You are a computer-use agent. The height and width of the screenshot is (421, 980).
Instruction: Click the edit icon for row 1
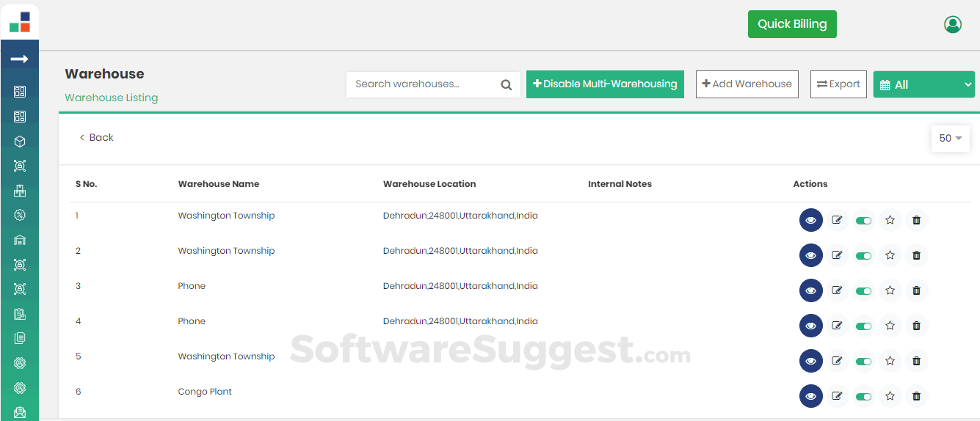pos(837,220)
